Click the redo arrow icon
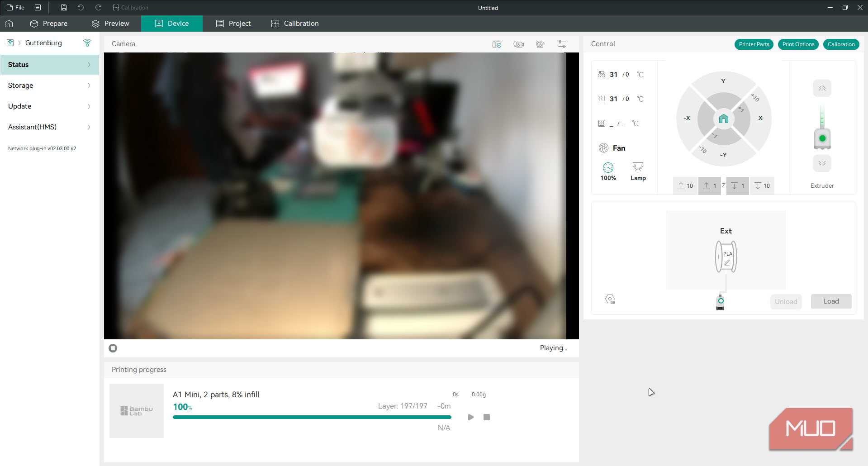Viewport: 868px width, 466px height. (98, 8)
